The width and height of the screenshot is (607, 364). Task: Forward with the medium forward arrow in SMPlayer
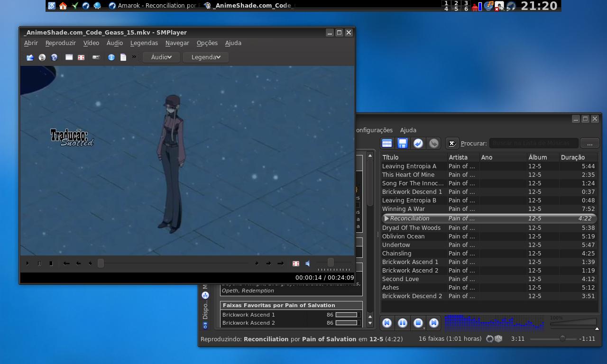(x=268, y=264)
